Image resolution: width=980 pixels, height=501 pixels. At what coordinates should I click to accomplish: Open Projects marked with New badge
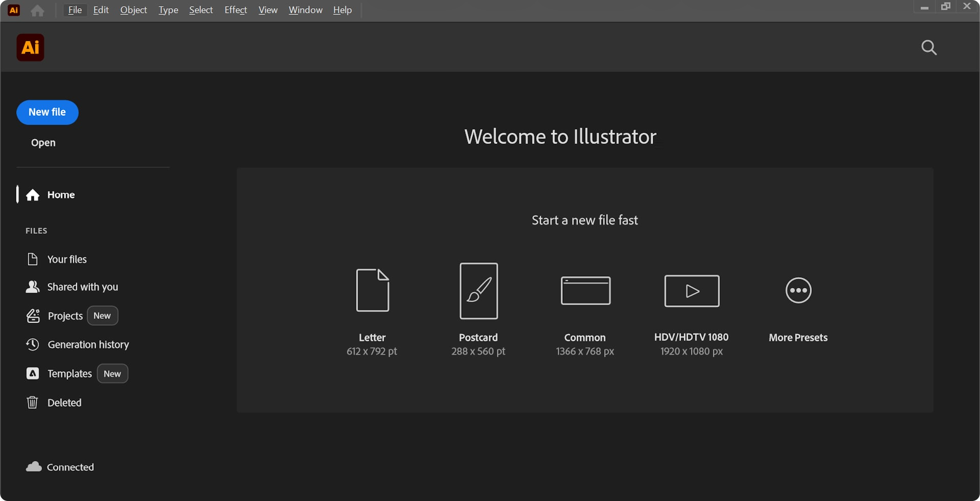(x=65, y=315)
